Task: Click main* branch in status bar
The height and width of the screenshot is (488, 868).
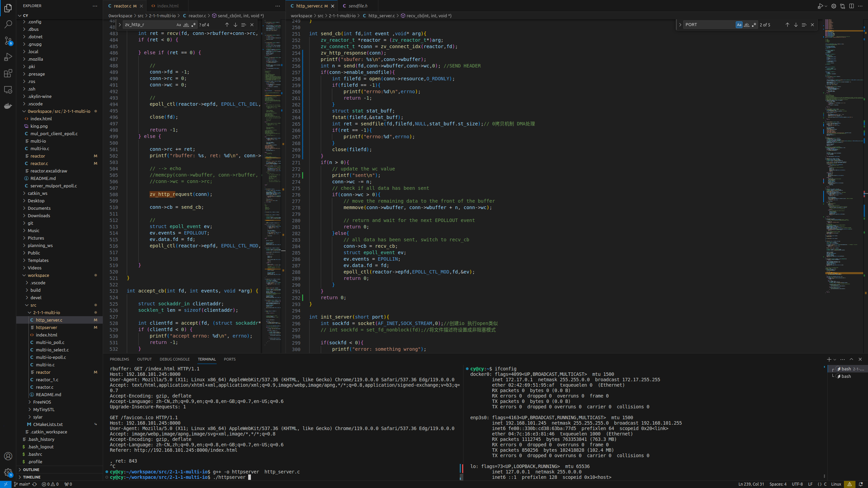Action: pos(24,484)
